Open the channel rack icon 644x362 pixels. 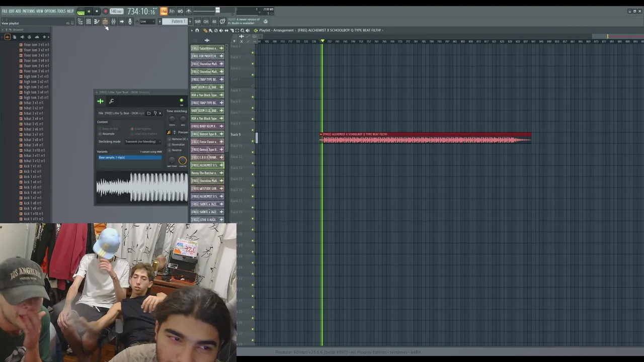[x=89, y=22]
